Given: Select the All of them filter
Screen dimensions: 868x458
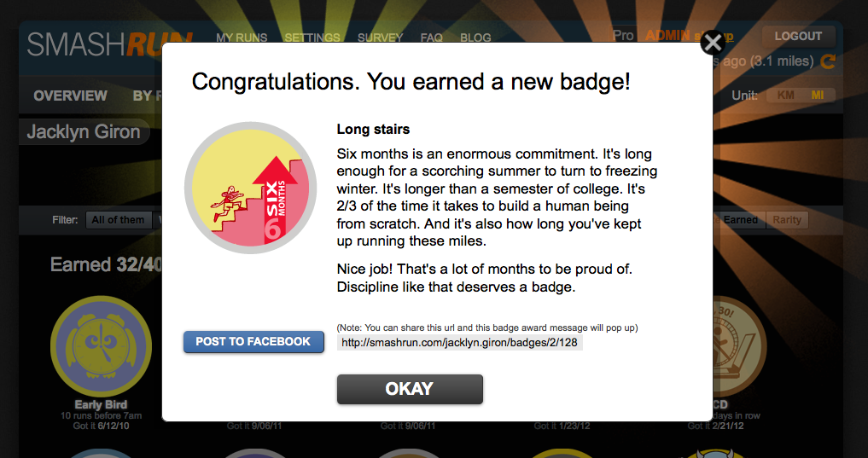Looking at the screenshot, I should pos(118,219).
